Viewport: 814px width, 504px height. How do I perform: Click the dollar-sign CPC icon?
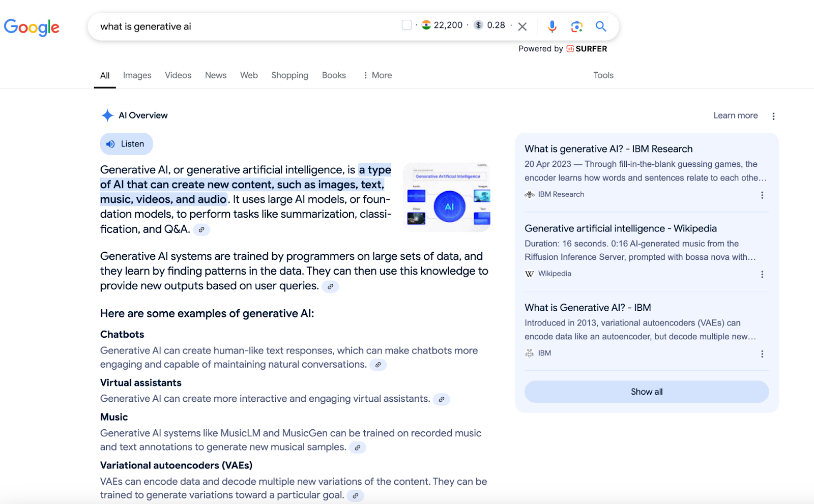478,24
